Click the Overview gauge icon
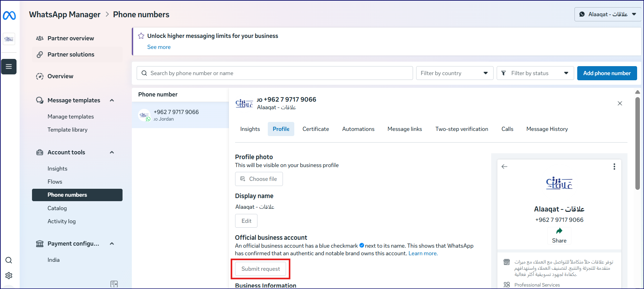 pos(40,76)
